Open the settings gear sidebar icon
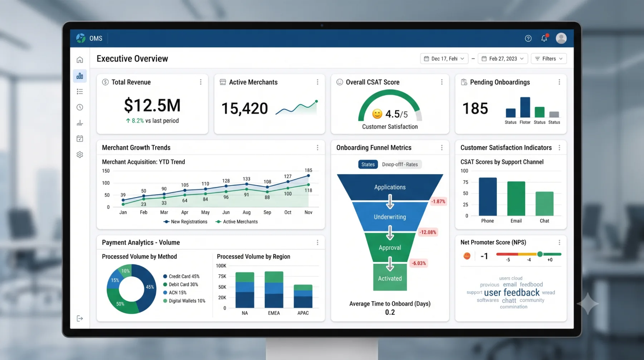 [x=80, y=155]
